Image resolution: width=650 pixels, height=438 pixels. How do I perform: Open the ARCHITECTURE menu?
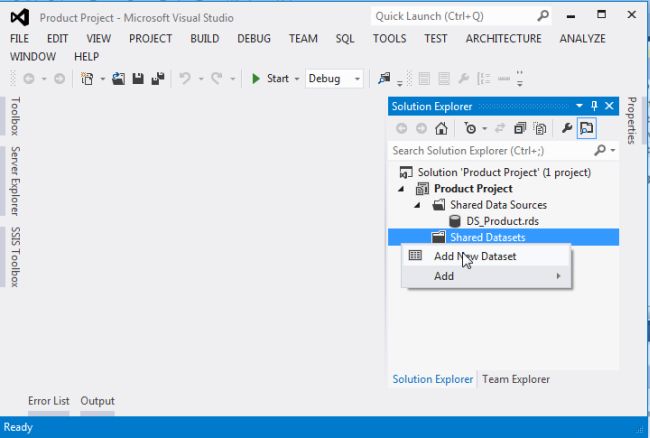click(x=503, y=39)
